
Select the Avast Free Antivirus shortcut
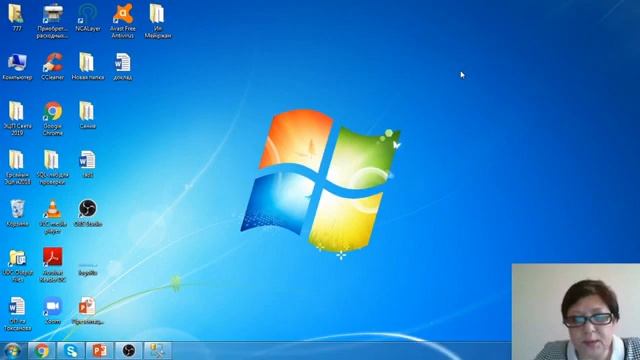click(x=123, y=20)
